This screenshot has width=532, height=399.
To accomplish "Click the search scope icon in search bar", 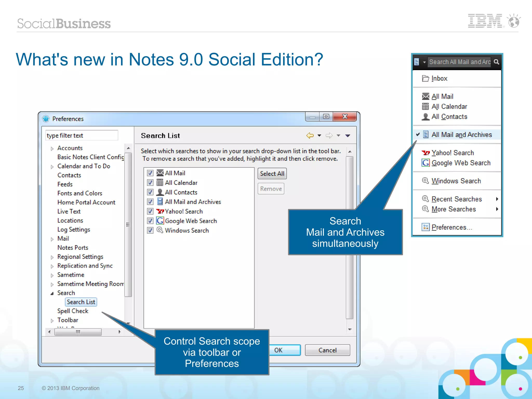I will (x=417, y=62).
